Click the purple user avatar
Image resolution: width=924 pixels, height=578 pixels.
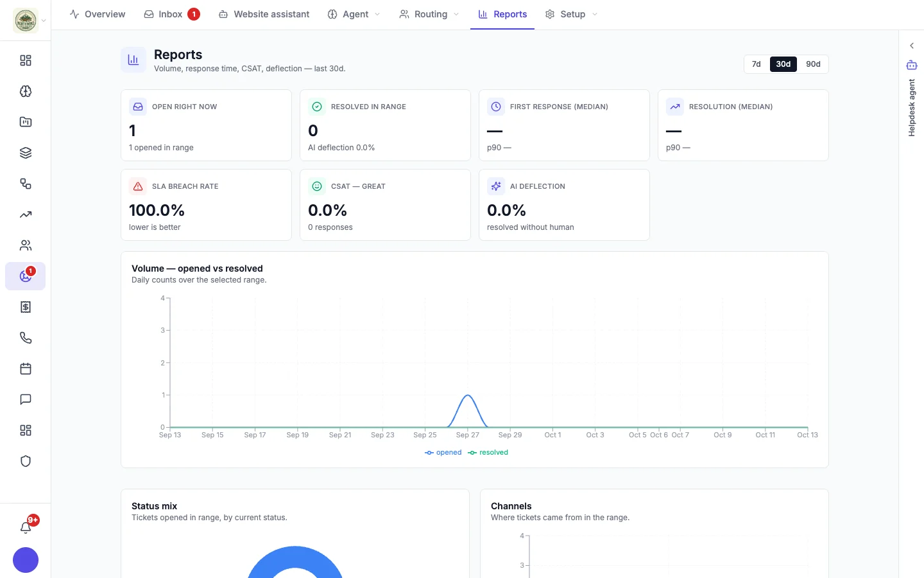point(26,560)
